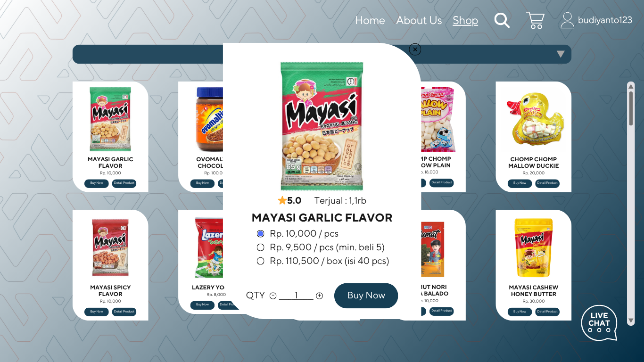Click the star rating icon

point(282,200)
